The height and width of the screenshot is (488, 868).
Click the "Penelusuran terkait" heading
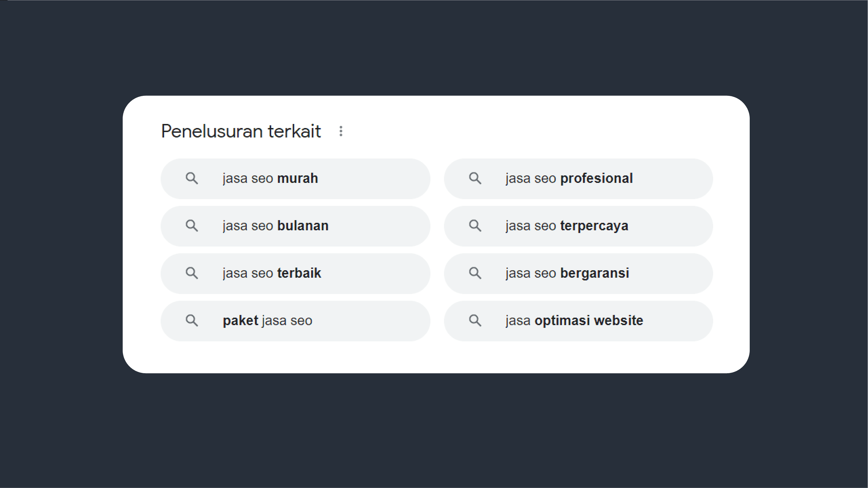coord(241,131)
